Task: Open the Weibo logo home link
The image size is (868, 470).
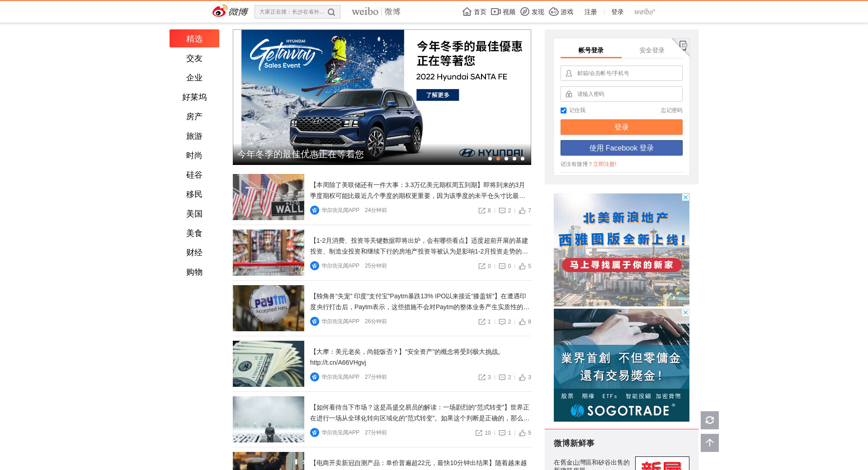Action: click(x=230, y=11)
